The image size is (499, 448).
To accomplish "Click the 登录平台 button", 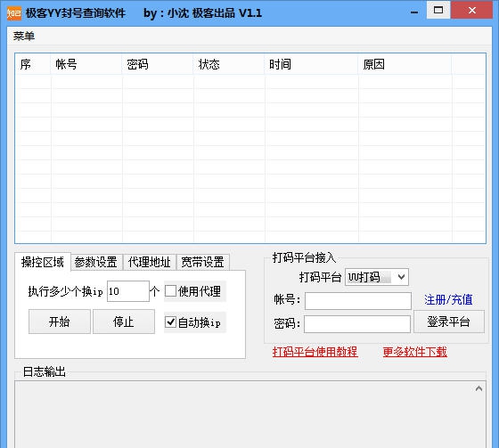I will [449, 322].
